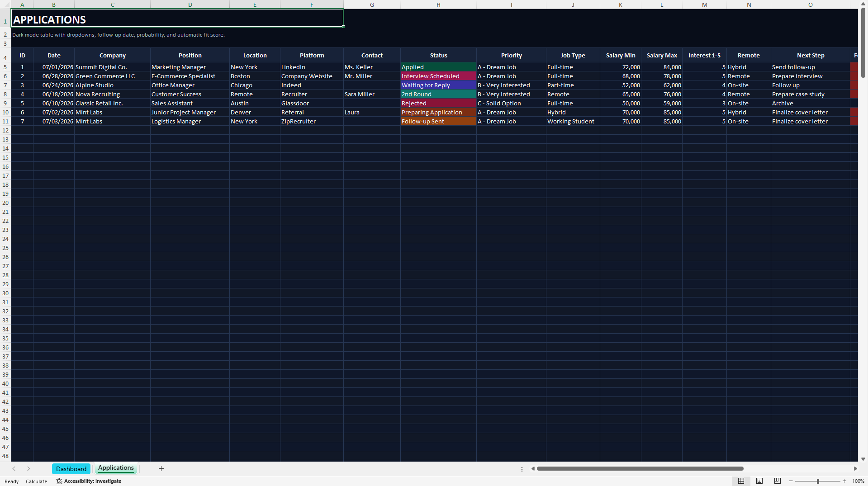This screenshot has width=868, height=486.
Task: Switch to Page Layout view icon
Action: point(759,481)
